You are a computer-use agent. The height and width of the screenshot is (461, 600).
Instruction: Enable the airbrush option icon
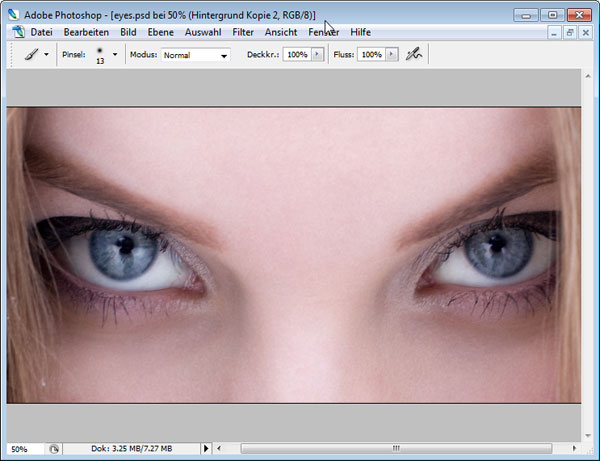click(414, 55)
